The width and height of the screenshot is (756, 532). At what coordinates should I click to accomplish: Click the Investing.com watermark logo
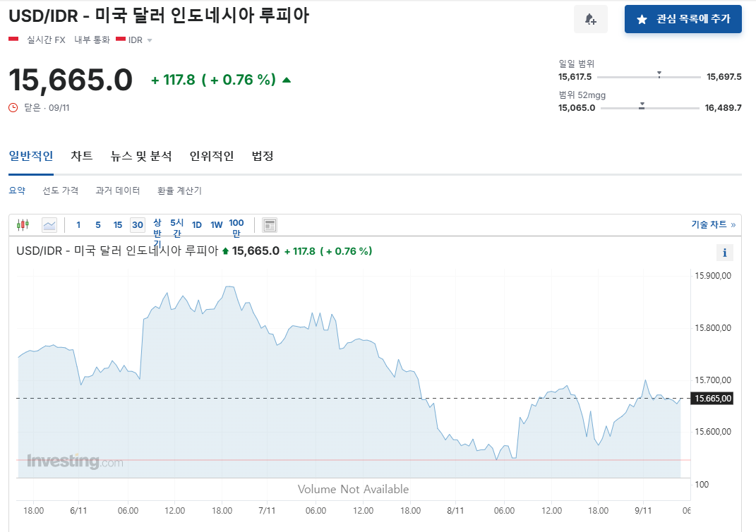[x=75, y=461]
